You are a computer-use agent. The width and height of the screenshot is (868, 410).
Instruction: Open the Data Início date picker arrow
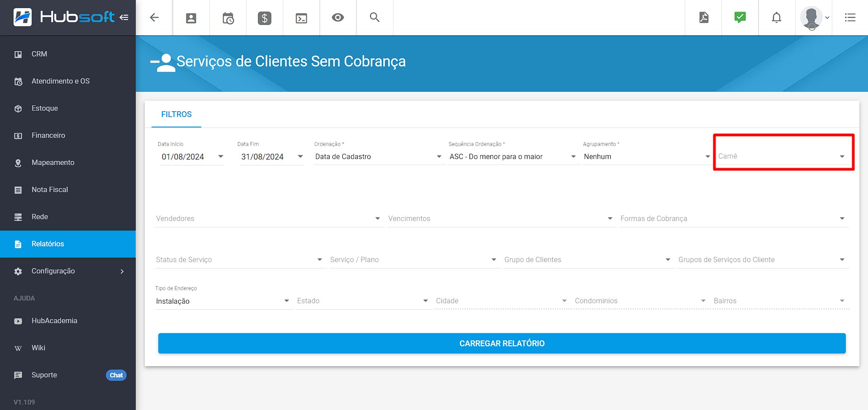pos(221,156)
